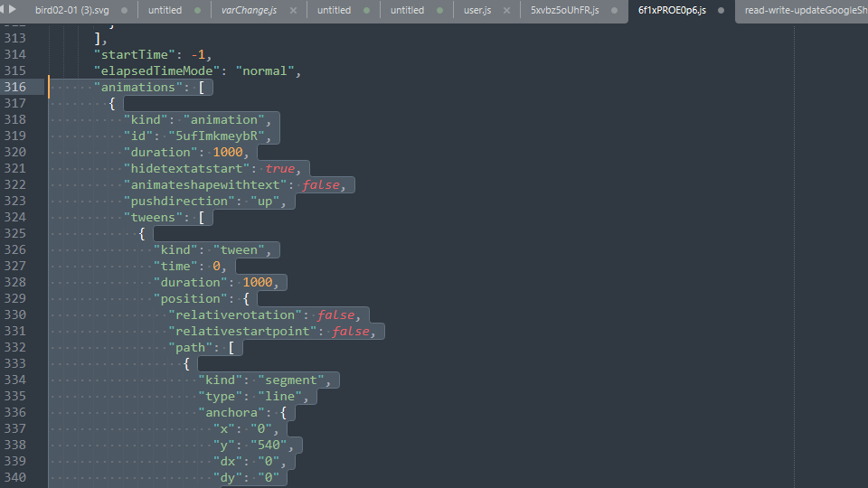The width and height of the screenshot is (868, 488).
Task: Click line number 324 in the gutter
Action: click(15, 217)
